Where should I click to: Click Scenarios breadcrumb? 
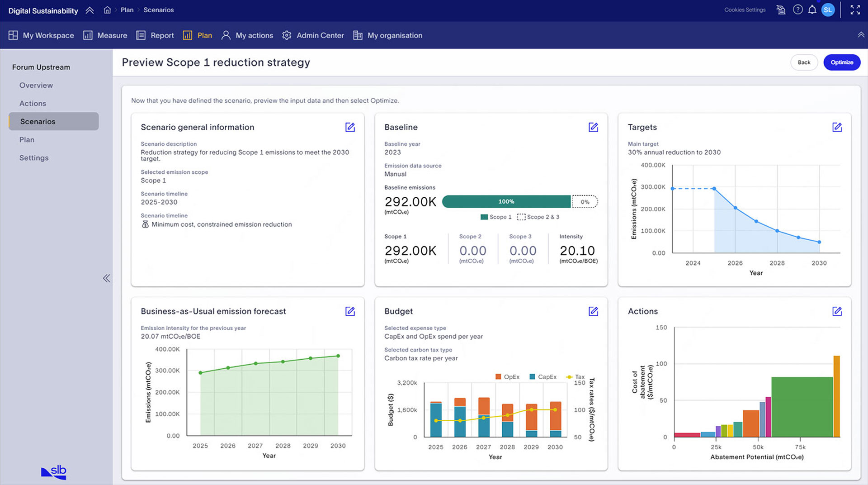(159, 10)
